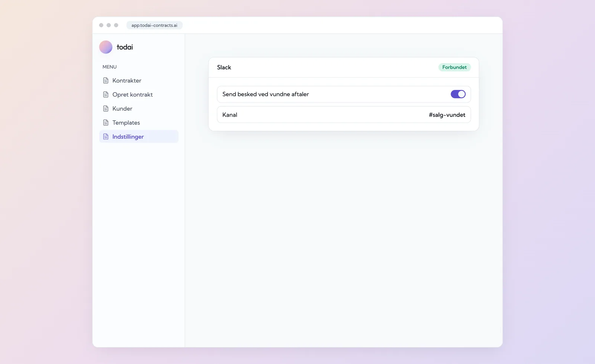Click the first gray window dot
The image size is (595, 364).
[101, 25]
